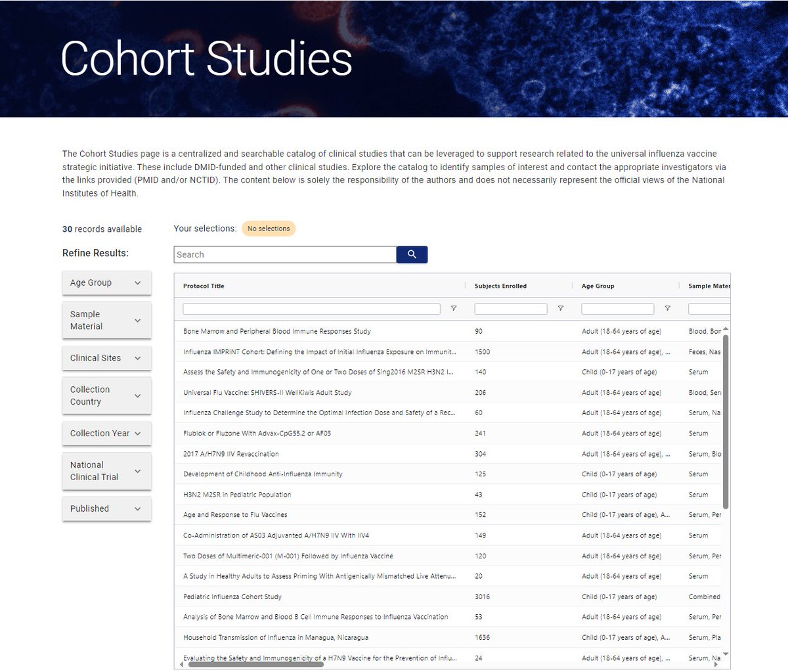Open the Subjects Enrolled column filter icon
Image resolution: width=788 pixels, height=672 pixels.
coord(560,308)
